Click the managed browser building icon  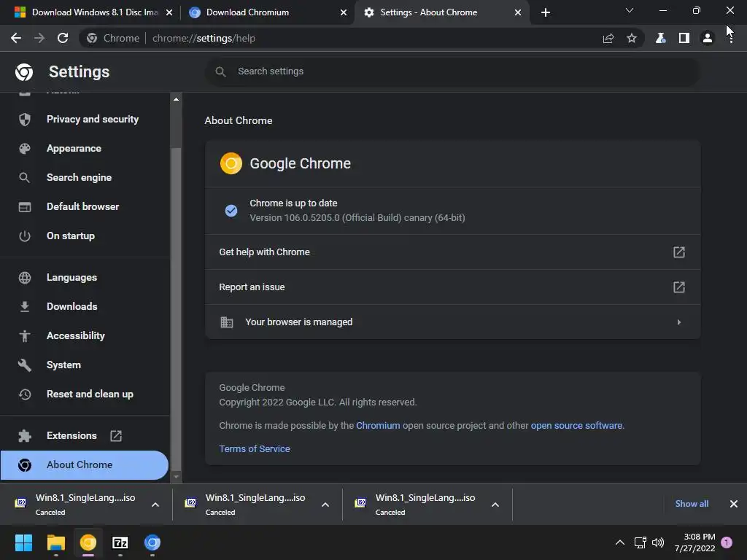coord(227,322)
